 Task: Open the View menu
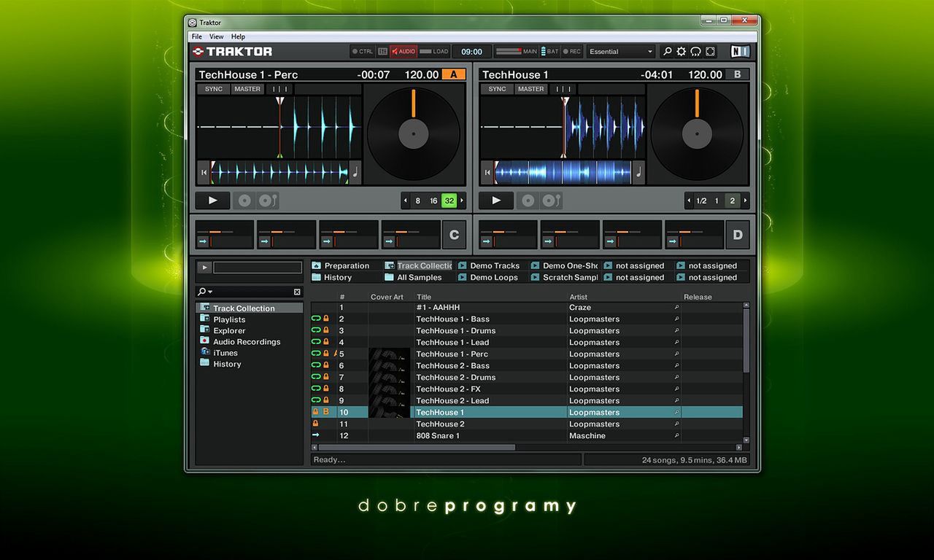pyautogui.click(x=217, y=36)
